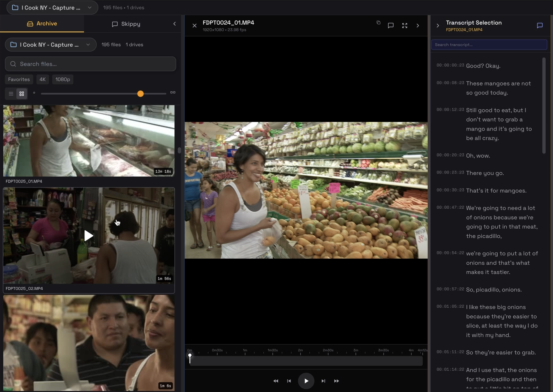Play the current video
The width and height of the screenshot is (553, 392).
306,381
